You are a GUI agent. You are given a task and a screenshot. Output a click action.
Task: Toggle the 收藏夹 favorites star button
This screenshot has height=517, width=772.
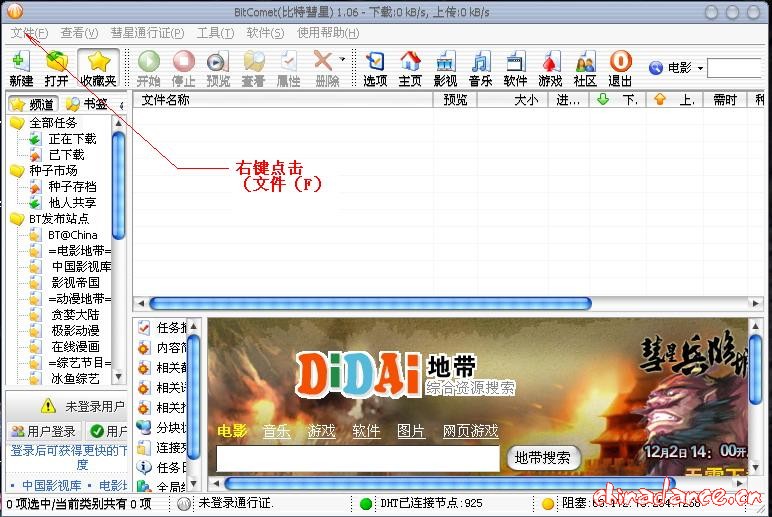point(98,68)
